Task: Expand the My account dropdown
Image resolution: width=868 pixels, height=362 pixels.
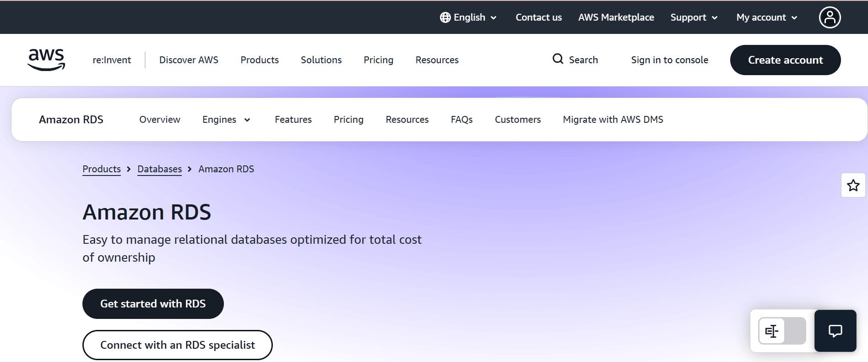Action: (x=767, y=17)
